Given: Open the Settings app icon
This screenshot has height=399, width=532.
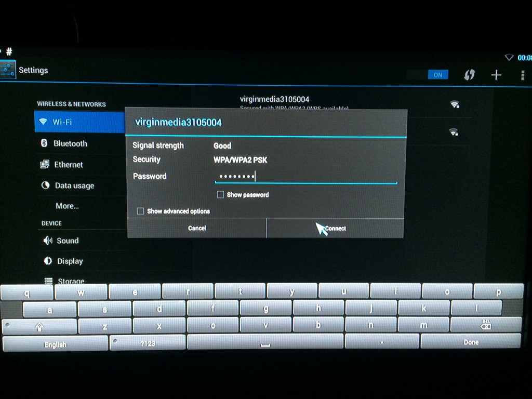Looking at the screenshot, I should 7,70.
